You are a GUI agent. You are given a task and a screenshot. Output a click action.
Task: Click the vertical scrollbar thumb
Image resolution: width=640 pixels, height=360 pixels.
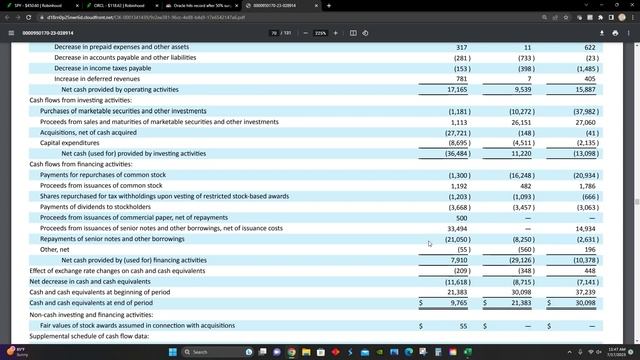point(636,202)
